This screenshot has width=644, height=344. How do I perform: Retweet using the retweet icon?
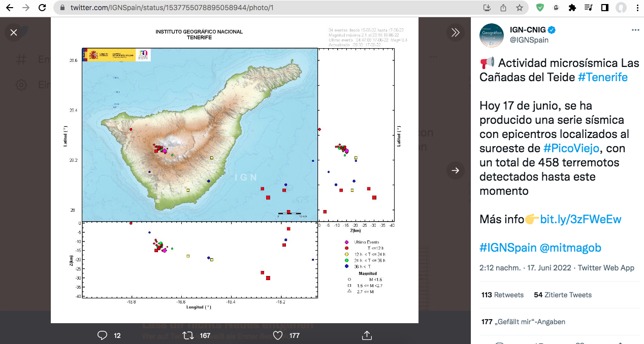tap(188, 335)
